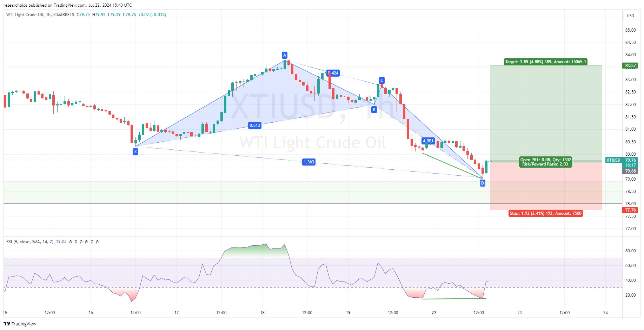
Task: Click 85.00 on the price scale
Action: 630,30
